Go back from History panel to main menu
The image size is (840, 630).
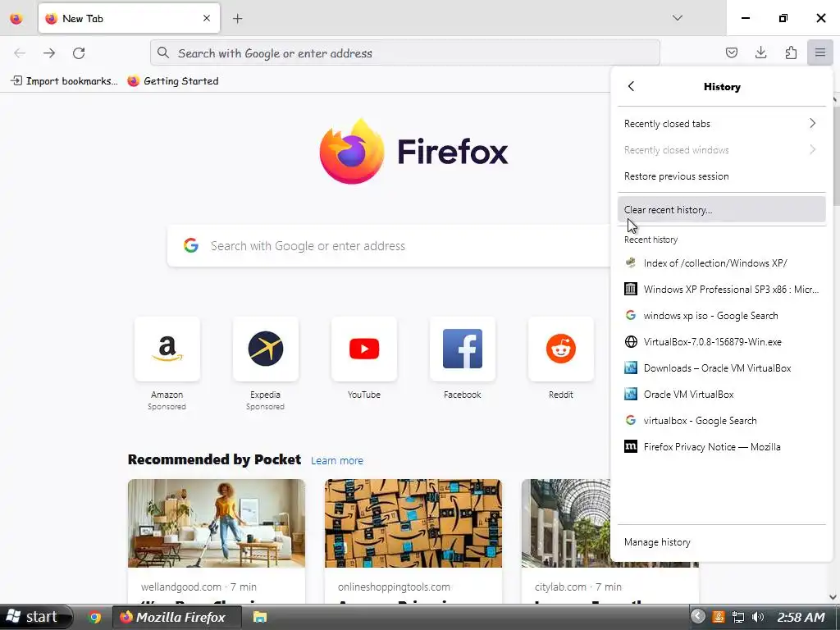(631, 86)
